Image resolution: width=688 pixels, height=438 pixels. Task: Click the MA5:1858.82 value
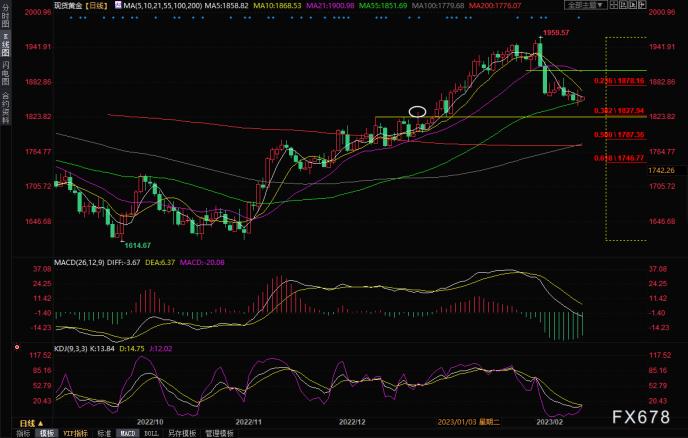226,6
